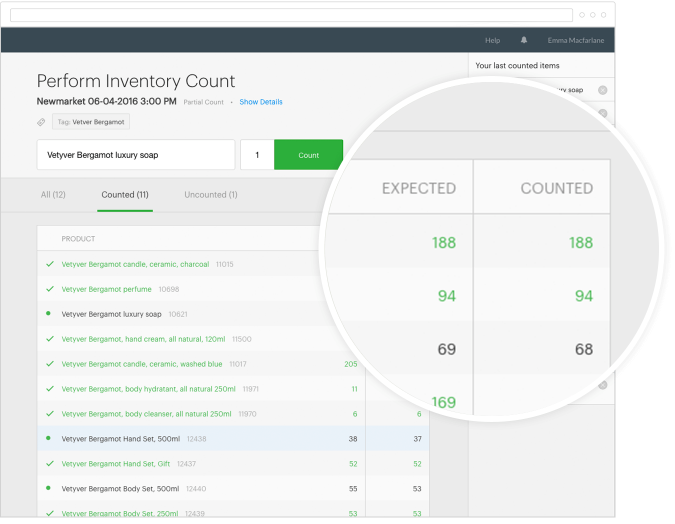
Task: Open body cleanser, all natural 250ml product
Action: 146,414
